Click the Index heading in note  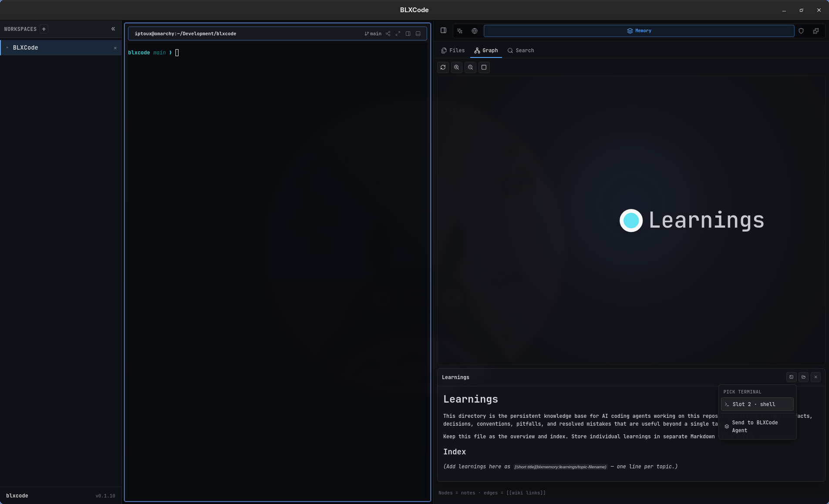[x=455, y=452]
